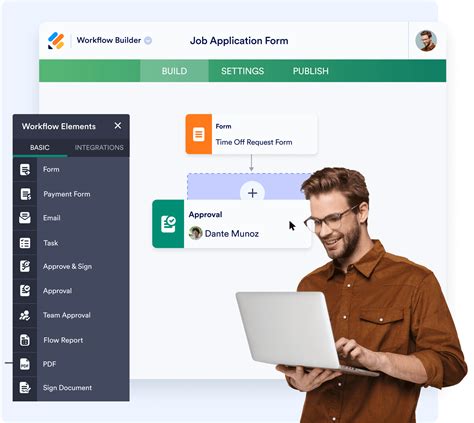Select the Approve & Sign label

(67, 266)
